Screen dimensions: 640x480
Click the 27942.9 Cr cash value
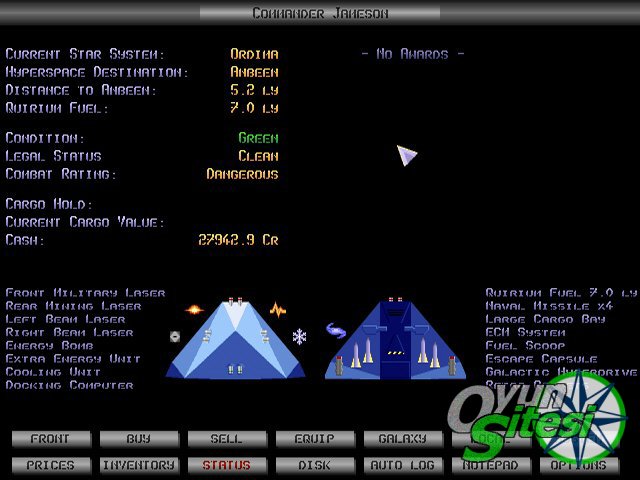coord(238,240)
